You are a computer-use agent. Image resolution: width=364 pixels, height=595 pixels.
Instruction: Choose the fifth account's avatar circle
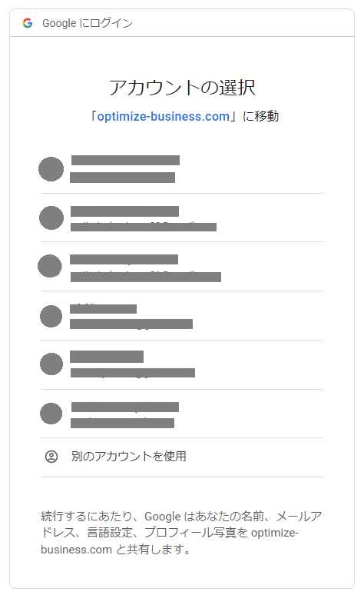click(x=51, y=364)
